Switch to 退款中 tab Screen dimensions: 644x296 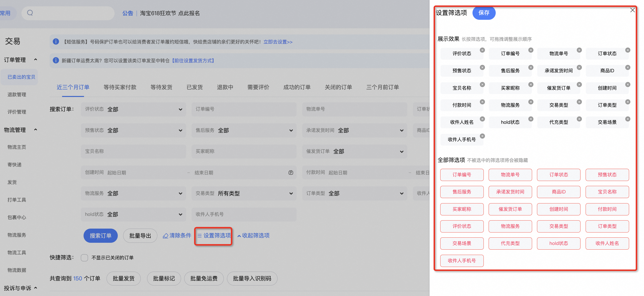click(225, 87)
